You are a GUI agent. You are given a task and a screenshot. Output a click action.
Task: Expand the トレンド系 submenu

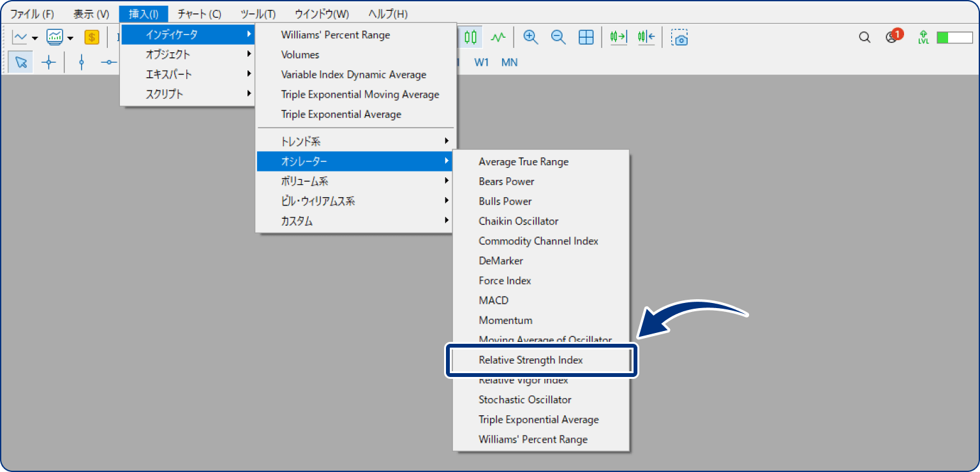coord(355,141)
